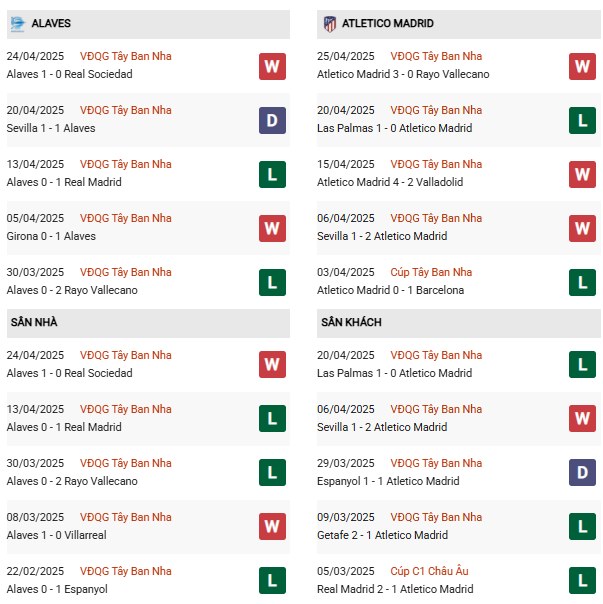
Task: Click the L badge for Getafe 2 - 1 Atletico Madrid
Action: pyautogui.click(x=582, y=527)
